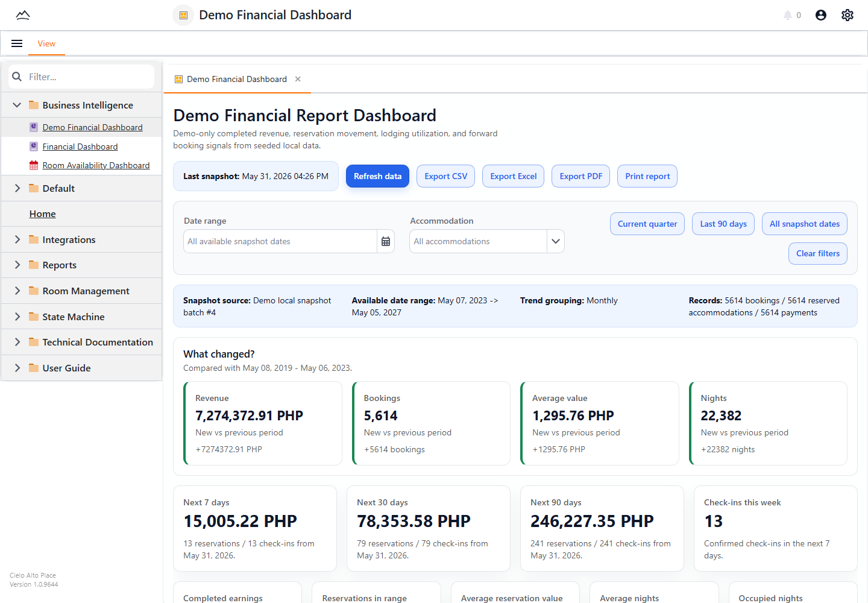Click the Reports folder icon

click(x=34, y=265)
